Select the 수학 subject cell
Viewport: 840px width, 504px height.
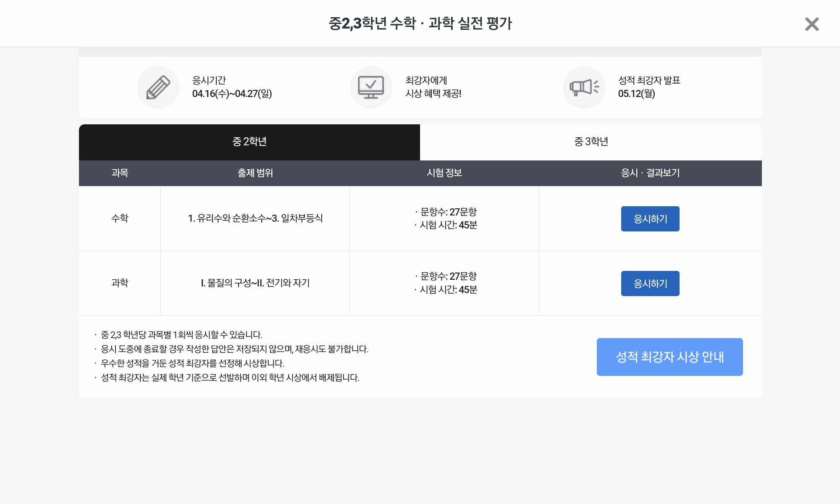point(120,218)
